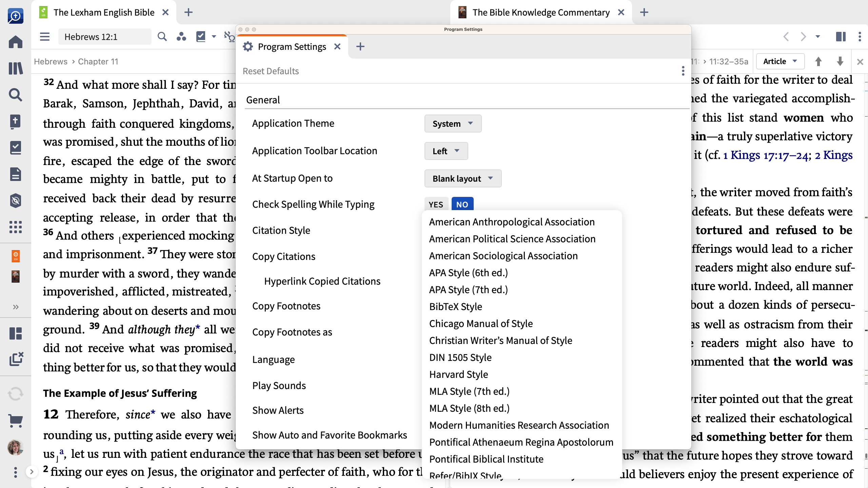Image resolution: width=868 pixels, height=488 pixels.
Task: Switch to The Lexham English Bible tab
Action: 104,13
